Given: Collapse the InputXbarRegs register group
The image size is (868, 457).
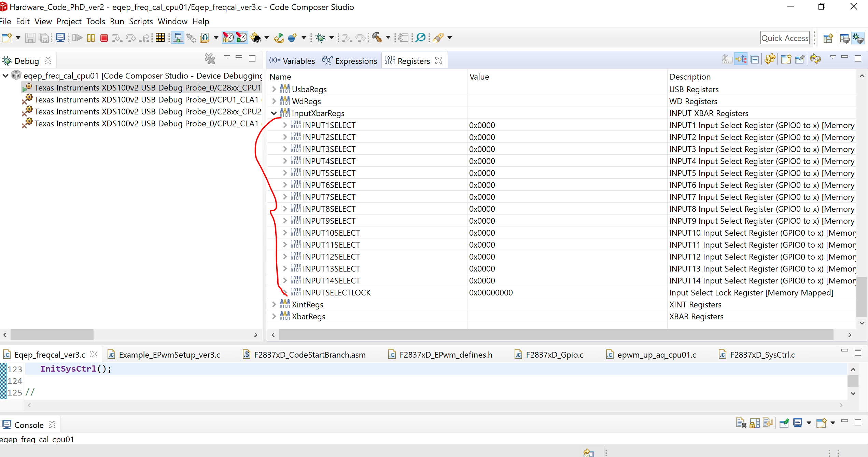Looking at the screenshot, I should 274,113.
